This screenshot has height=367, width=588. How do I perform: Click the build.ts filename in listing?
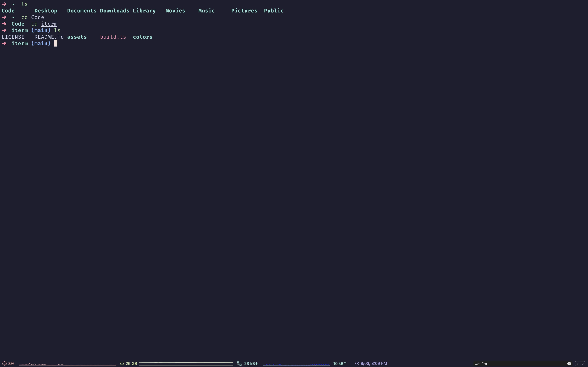pyautogui.click(x=113, y=37)
